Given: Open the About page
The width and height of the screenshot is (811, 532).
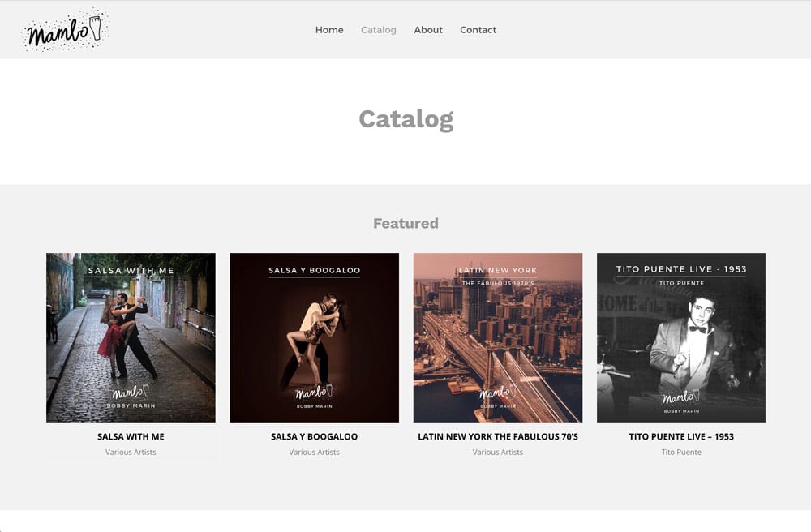Looking at the screenshot, I should (x=428, y=30).
